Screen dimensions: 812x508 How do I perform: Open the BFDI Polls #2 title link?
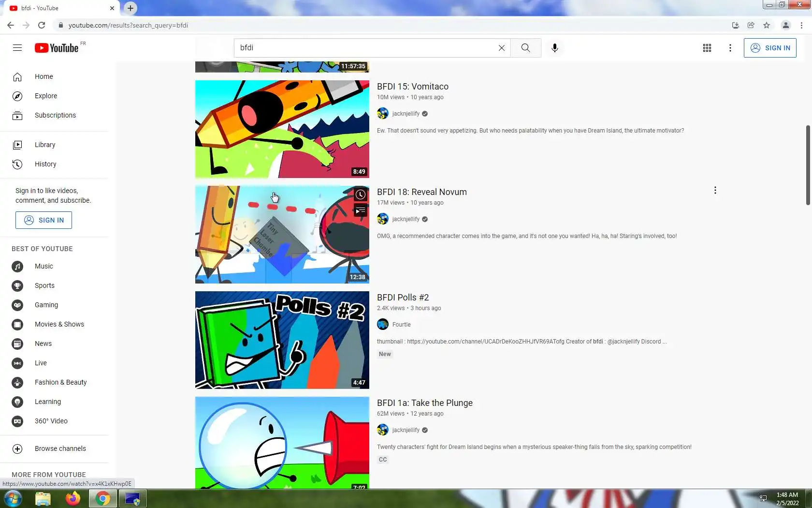click(403, 298)
